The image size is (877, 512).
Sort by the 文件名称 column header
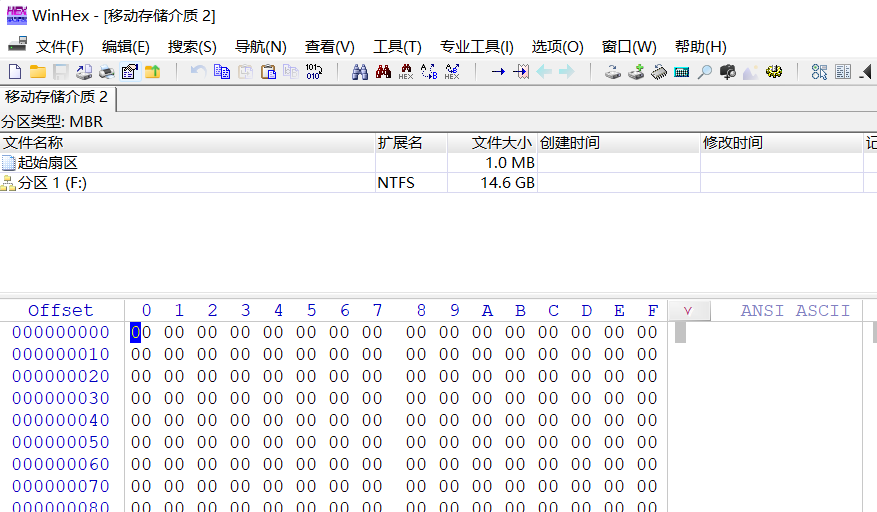(x=187, y=143)
